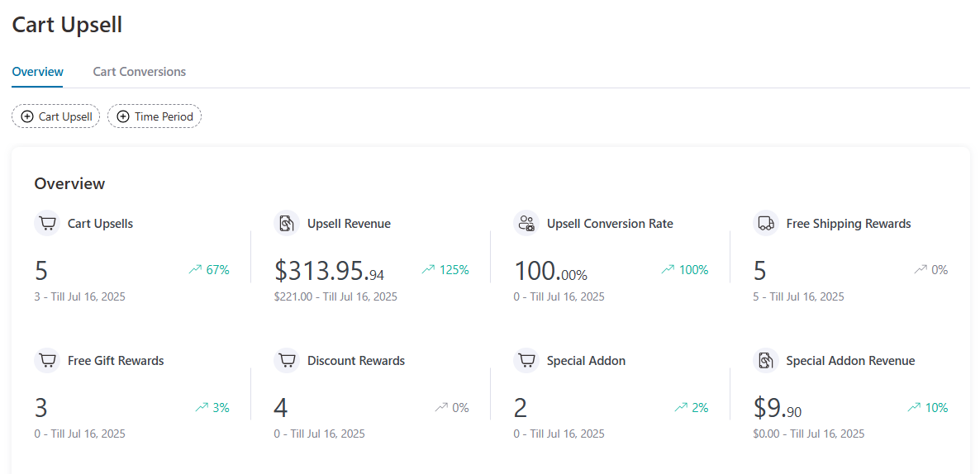Add a Time Period filter
The height and width of the screenshot is (474, 980).
[155, 116]
